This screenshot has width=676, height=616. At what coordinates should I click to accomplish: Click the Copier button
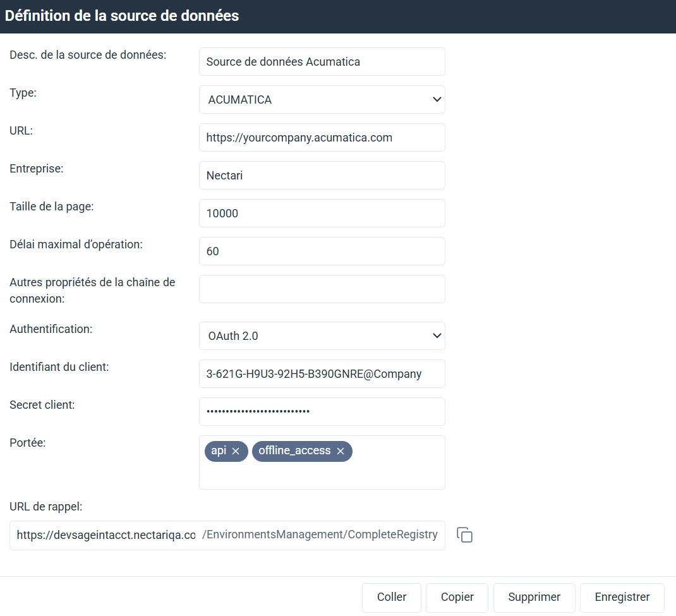[457, 598]
